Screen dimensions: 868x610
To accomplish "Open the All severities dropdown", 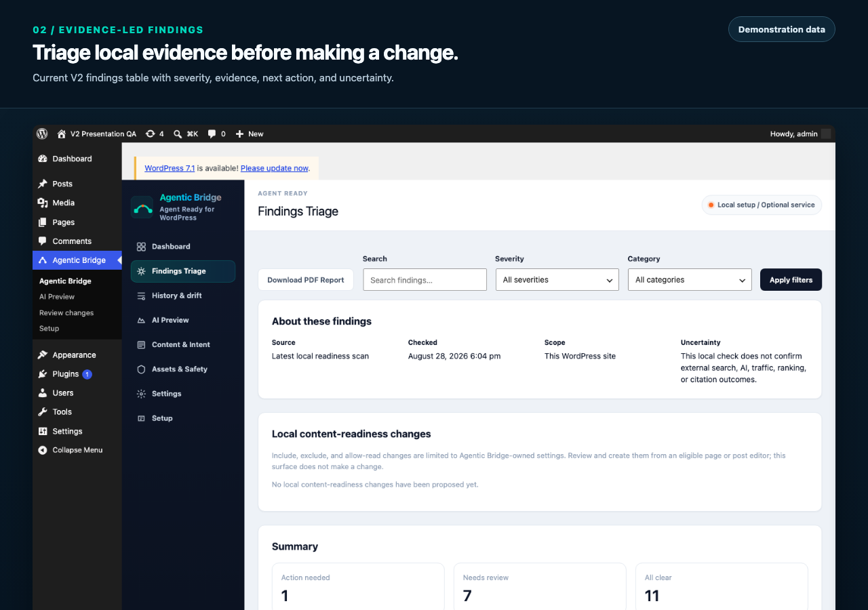I will (x=557, y=280).
